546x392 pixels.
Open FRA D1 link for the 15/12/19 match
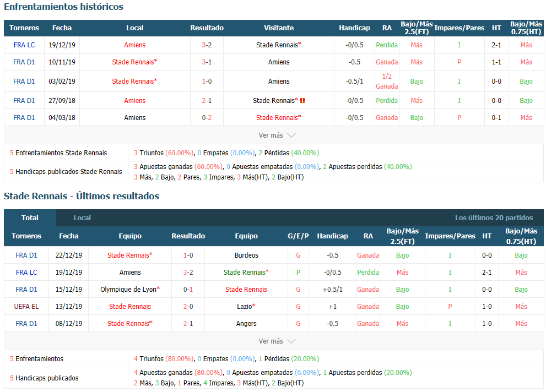point(26,290)
